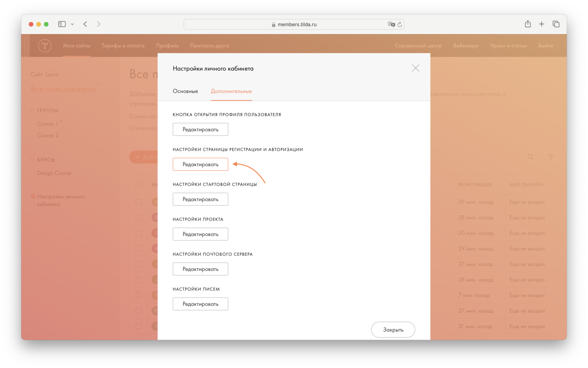
Task: Click the 'Сайт: Learn' label in sidebar
Action: point(44,74)
